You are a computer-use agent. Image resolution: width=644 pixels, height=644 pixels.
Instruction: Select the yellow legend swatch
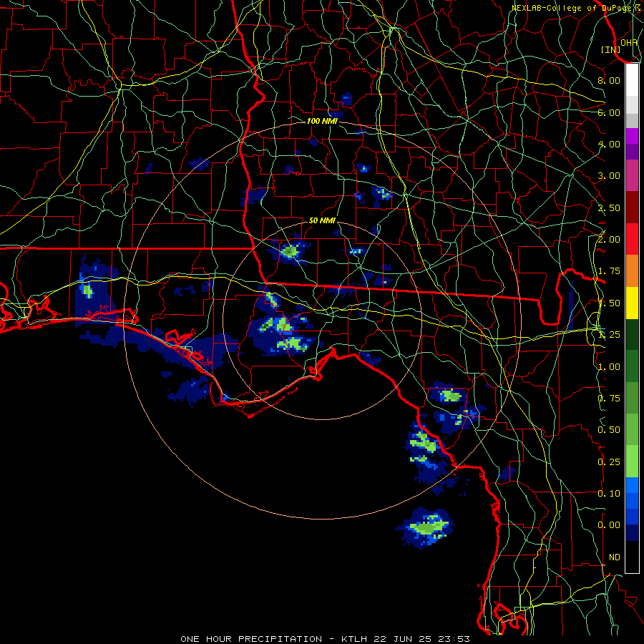tap(632, 303)
